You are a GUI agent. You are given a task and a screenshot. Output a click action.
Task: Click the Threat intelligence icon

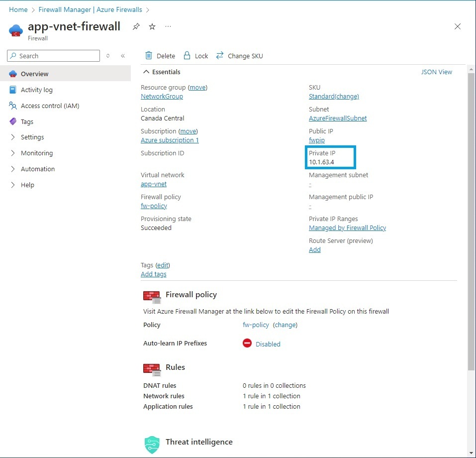(151, 443)
